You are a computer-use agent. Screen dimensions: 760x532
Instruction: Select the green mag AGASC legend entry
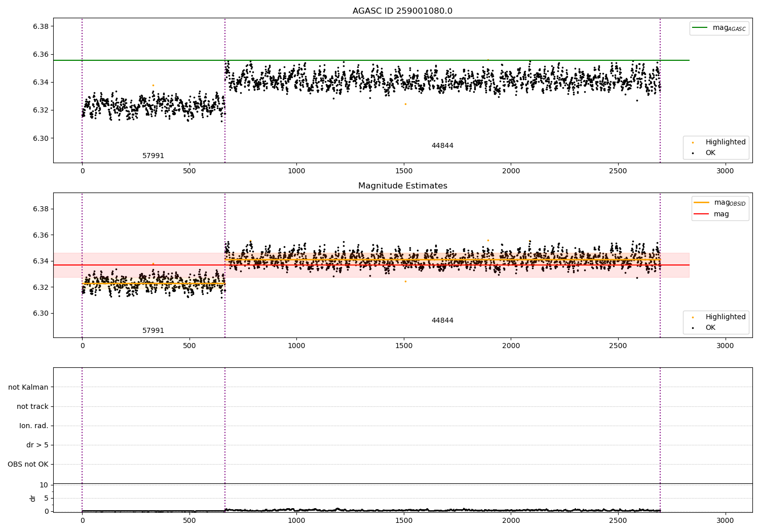pos(719,28)
